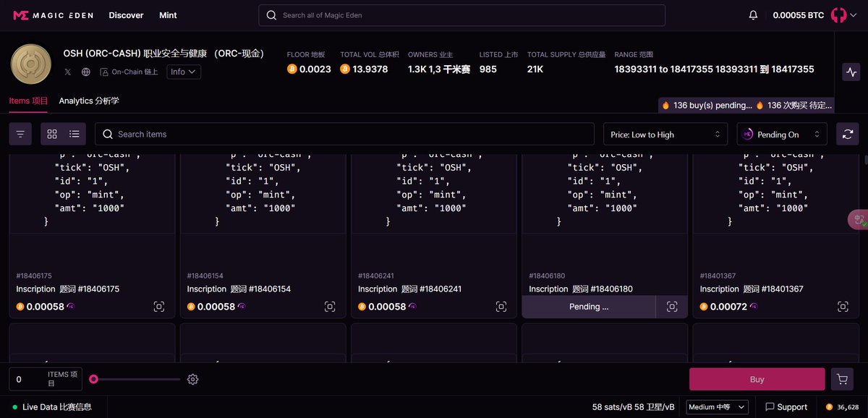Open the Pending On dropdown

coord(782,134)
